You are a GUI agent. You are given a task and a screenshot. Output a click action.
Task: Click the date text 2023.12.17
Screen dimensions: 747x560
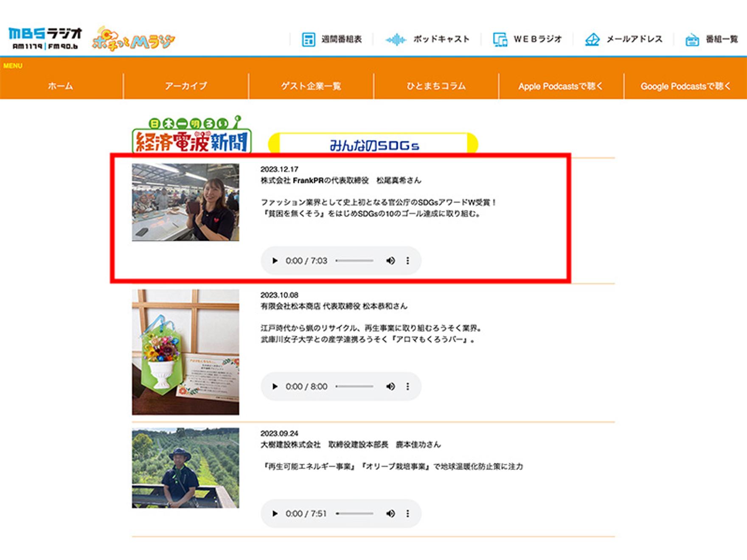point(279,169)
